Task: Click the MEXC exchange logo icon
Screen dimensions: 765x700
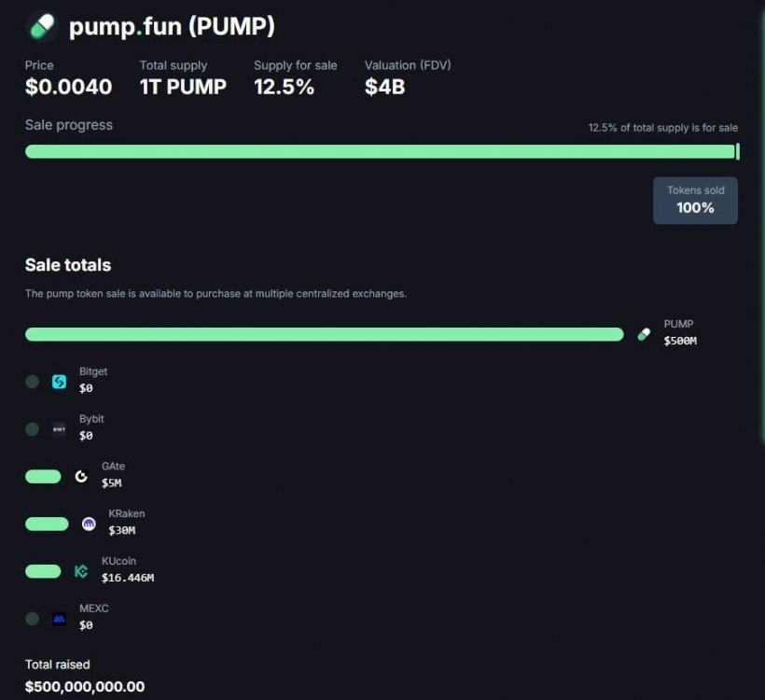Action: (x=59, y=619)
